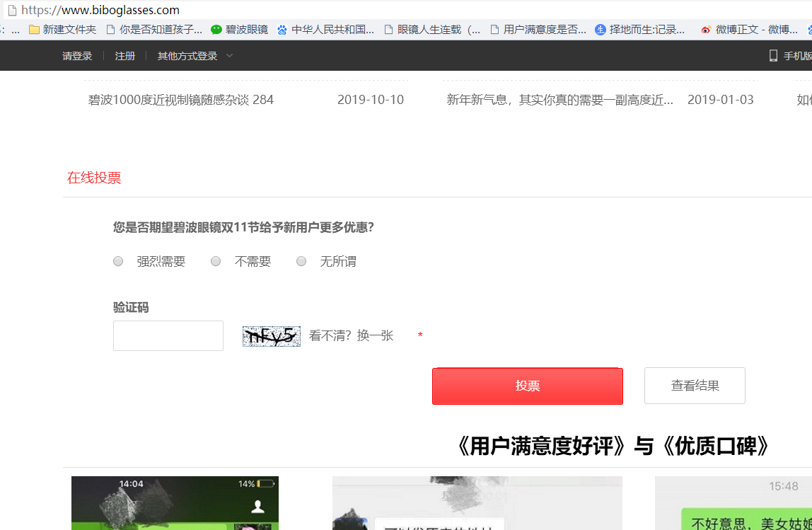Open article 碧波1000度近视制镜随感杂谈 284
The width and height of the screenshot is (812, 530).
[181, 100]
